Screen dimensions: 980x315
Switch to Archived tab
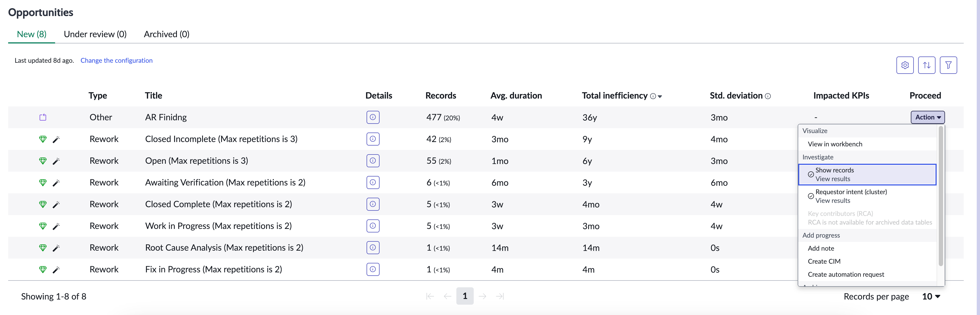(167, 34)
